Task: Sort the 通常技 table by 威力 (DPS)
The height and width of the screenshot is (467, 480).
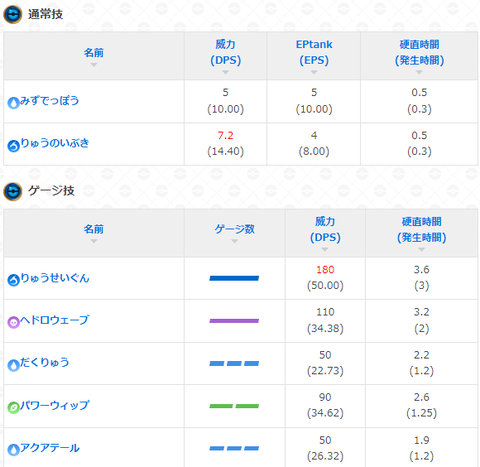Action: [x=225, y=56]
